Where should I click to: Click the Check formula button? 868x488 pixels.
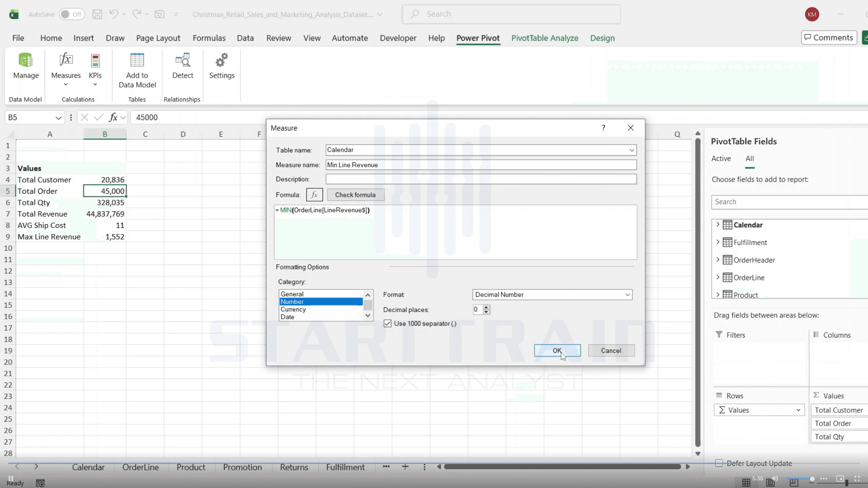(356, 195)
